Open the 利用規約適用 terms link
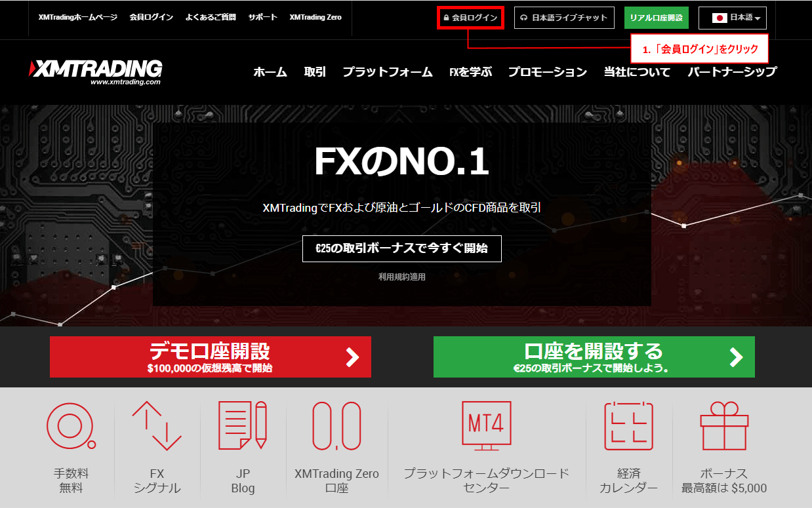Screen dimensions: 812x508 click(x=401, y=277)
